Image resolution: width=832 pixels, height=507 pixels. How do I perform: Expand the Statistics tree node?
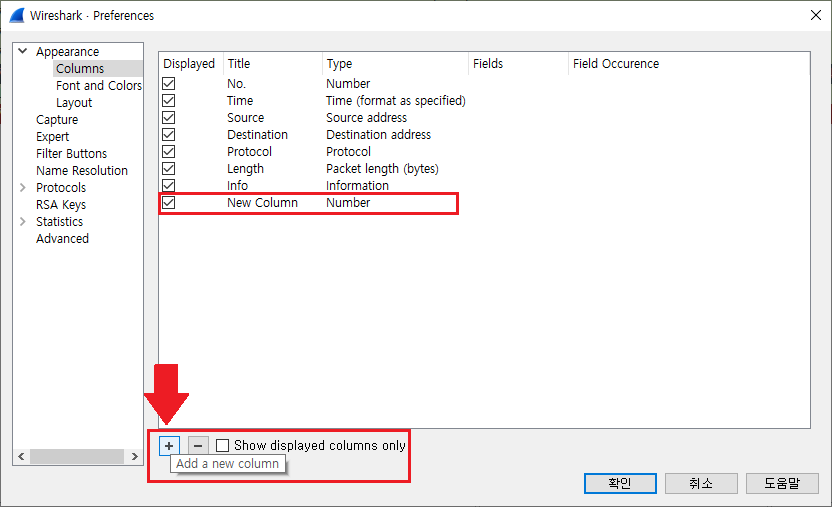coord(23,222)
